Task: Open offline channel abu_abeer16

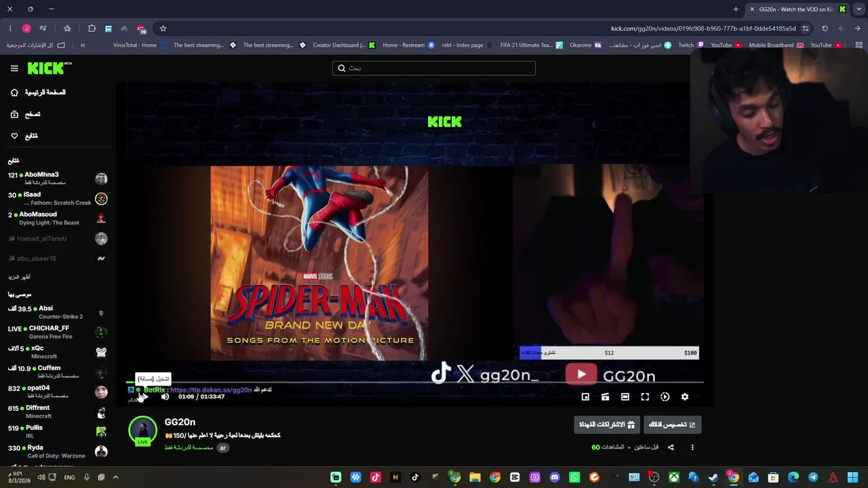Action: coord(57,258)
